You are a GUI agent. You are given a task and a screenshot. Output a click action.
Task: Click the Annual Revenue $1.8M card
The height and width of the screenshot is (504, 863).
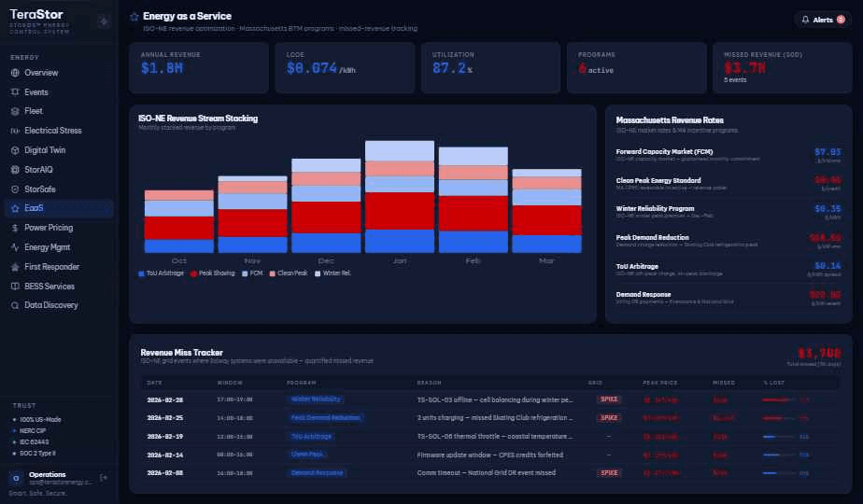199,68
